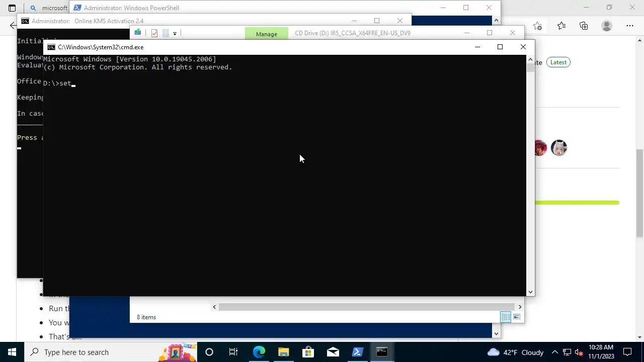Open File Explorer from the taskbar
The image size is (644, 362).
tap(283, 352)
